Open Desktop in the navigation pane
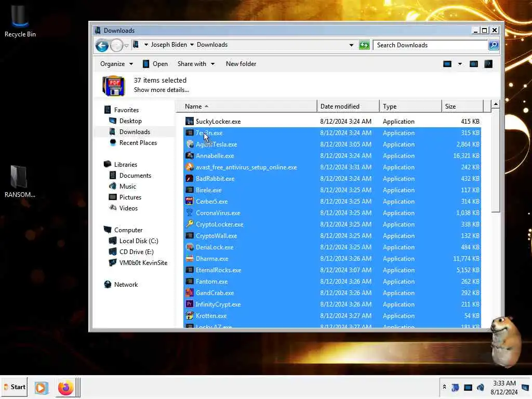The width and height of the screenshot is (532, 399). click(130, 121)
